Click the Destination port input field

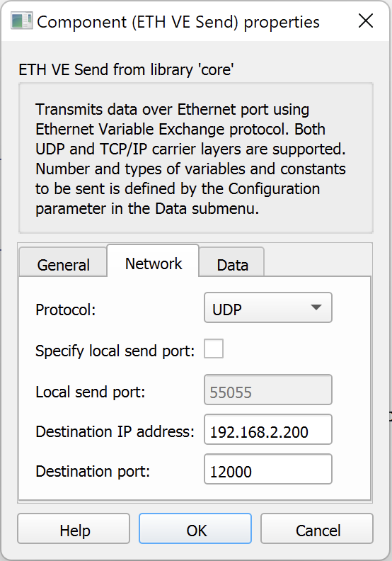[x=268, y=469]
